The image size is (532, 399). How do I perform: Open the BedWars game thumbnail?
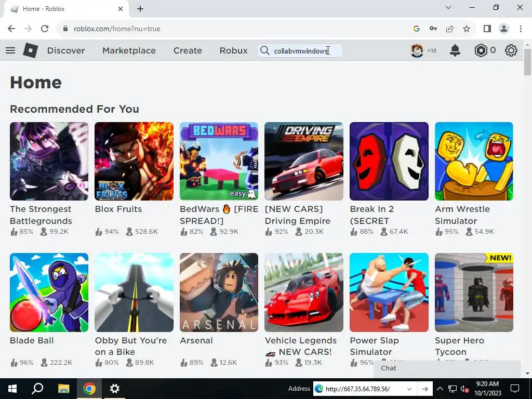tap(219, 161)
